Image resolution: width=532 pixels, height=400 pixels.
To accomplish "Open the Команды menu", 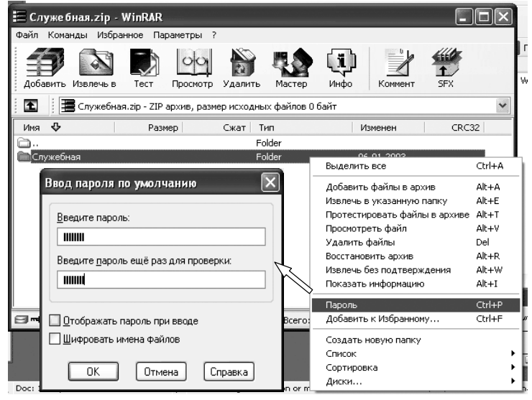I will [x=68, y=35].
